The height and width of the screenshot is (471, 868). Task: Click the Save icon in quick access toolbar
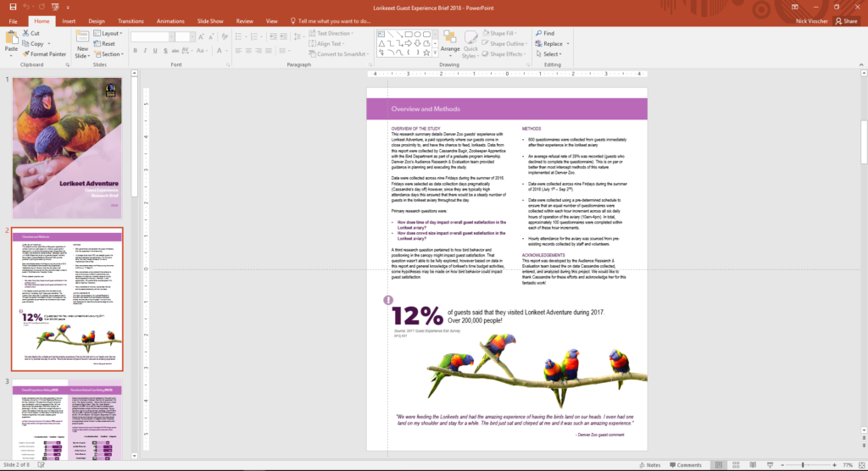tap(13, 7)
